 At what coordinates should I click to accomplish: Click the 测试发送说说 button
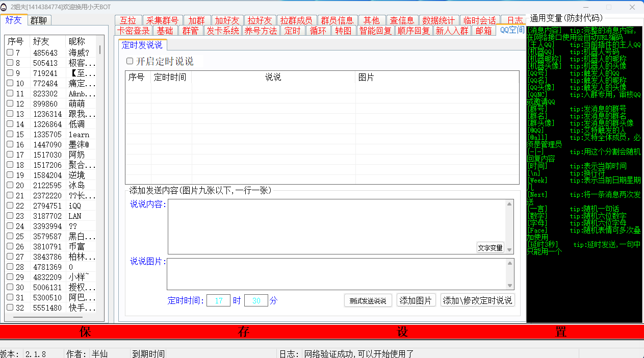coord(368,300)
